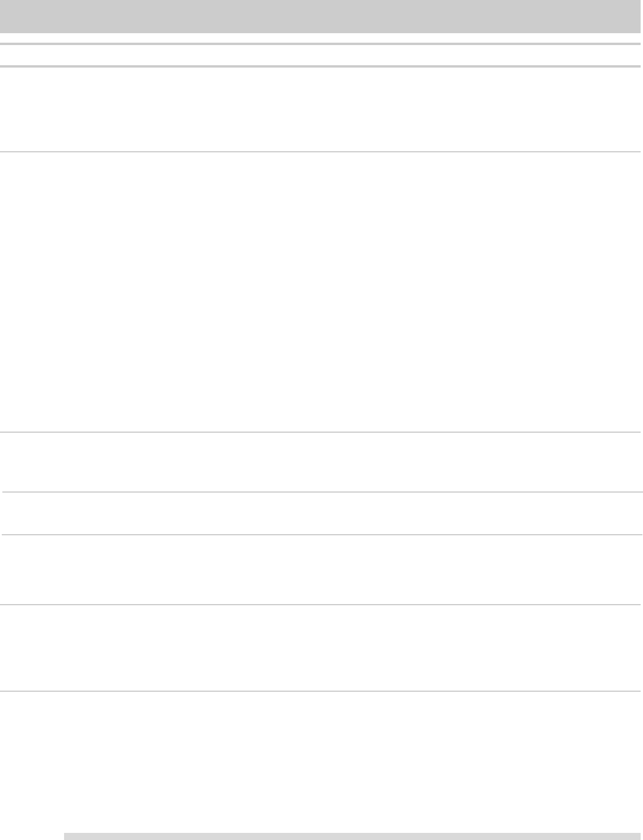Click the last empty section above scrollbar

click(321, 762)
